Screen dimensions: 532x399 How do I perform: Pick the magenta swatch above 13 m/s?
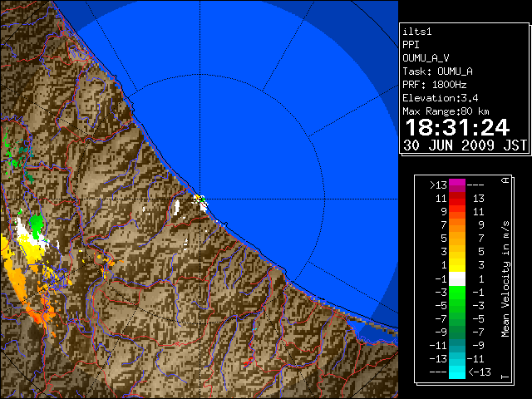point(457,183)
